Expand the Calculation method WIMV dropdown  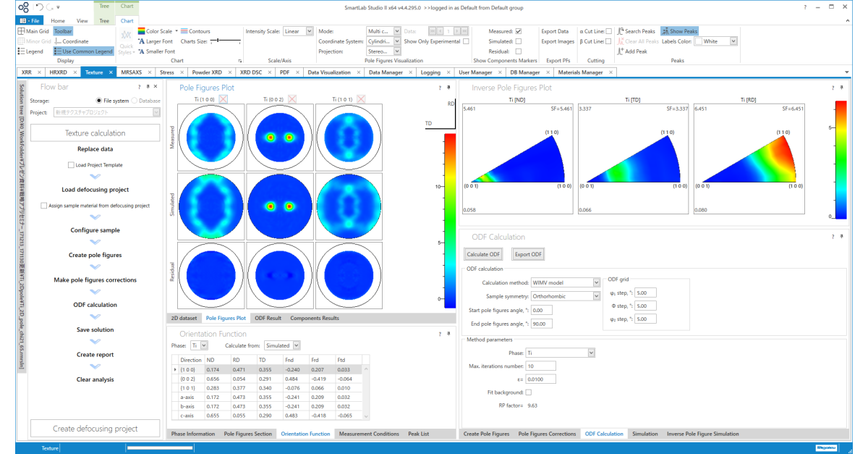[x=566, y=282]
